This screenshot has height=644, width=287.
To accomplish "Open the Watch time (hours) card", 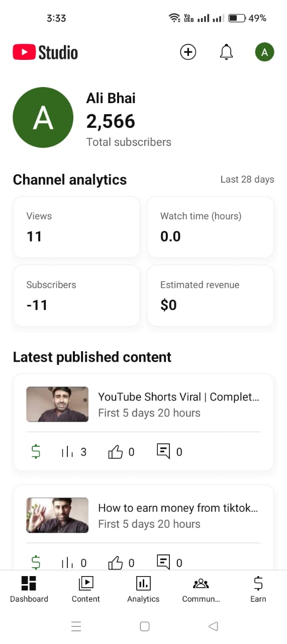I will [211, 227].
